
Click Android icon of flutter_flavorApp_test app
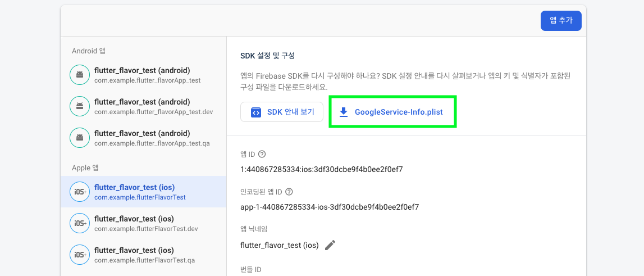point(80,75)
